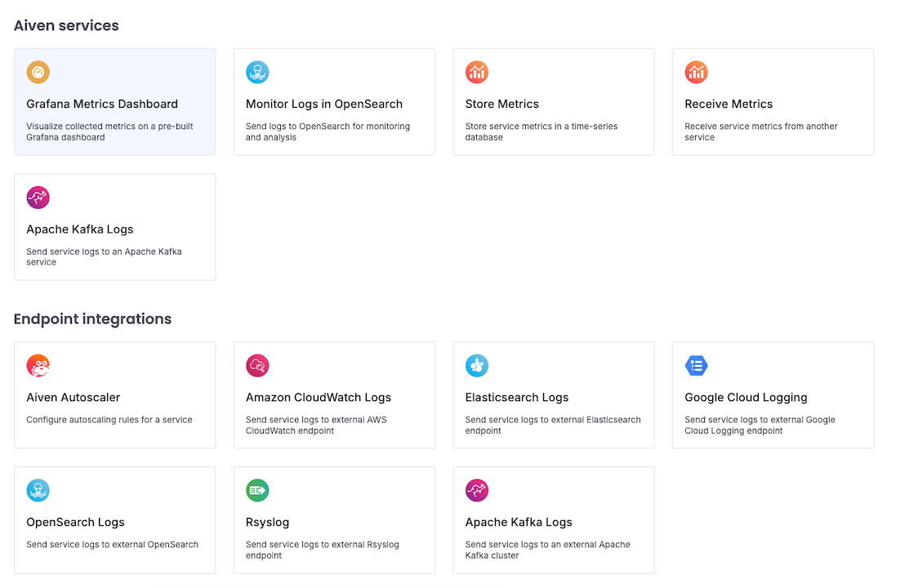Click 'Send service logs to external Google Cloud Logging endpoint' text
The width and height of the screenshot is (909, 588).
(x=760, y=425)
